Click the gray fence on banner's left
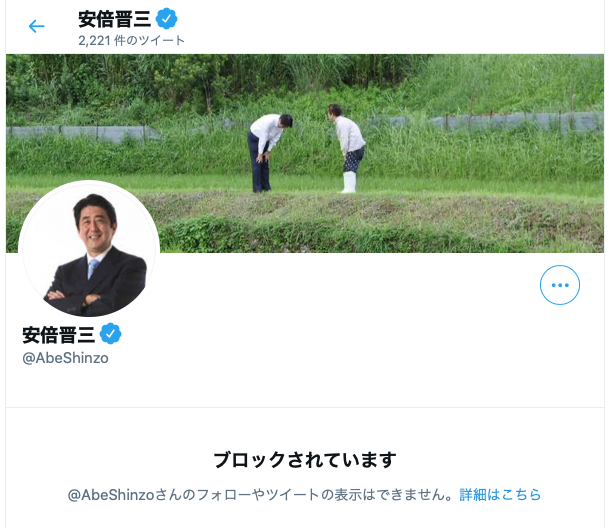Viewport: 609px width, 528px height. click(84, 133)
